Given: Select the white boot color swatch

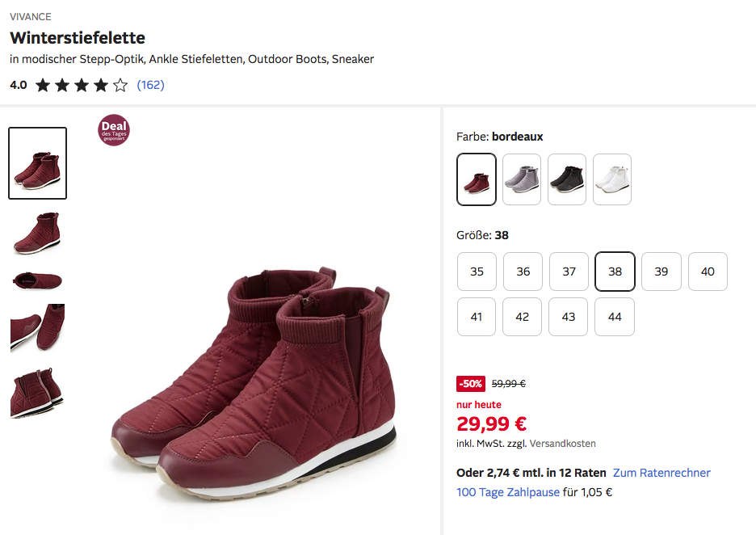Looking at the screenshot, I should click(x=612, y=179).
